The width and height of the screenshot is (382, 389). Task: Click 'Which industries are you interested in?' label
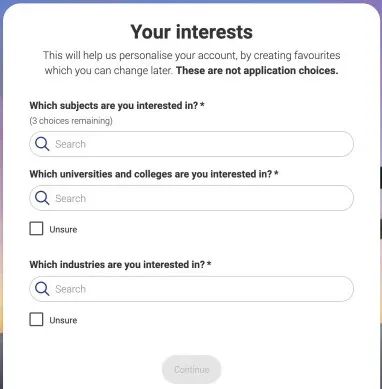click(117, 265)
